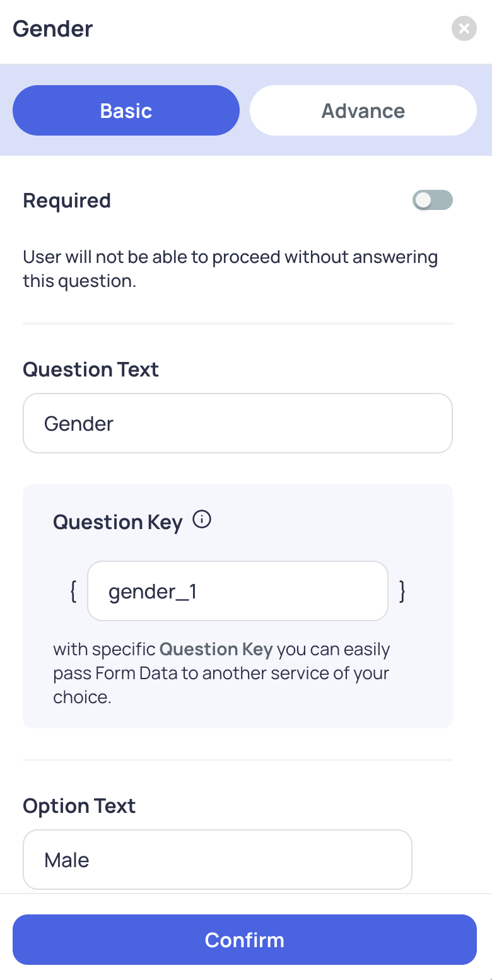Click the closing curly brace symbol
The height and width of the screenshot is (980, 492).
coord(402,591)
